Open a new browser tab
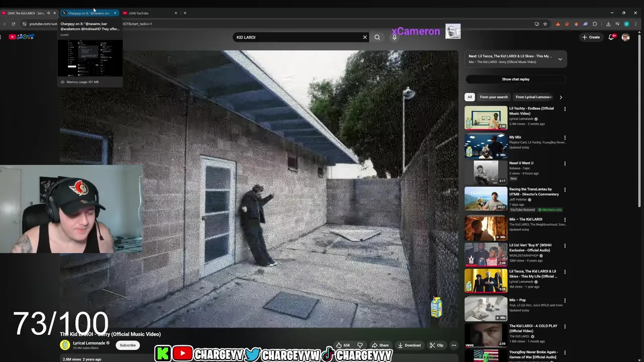Image resolution: width=644 pixels, height=362 pixels. coord(185,13)
